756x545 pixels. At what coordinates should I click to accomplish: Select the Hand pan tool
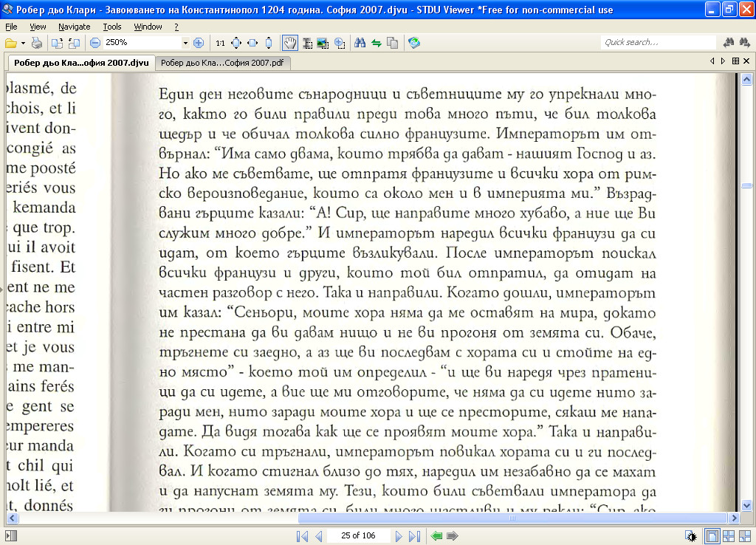pos(291,43)
